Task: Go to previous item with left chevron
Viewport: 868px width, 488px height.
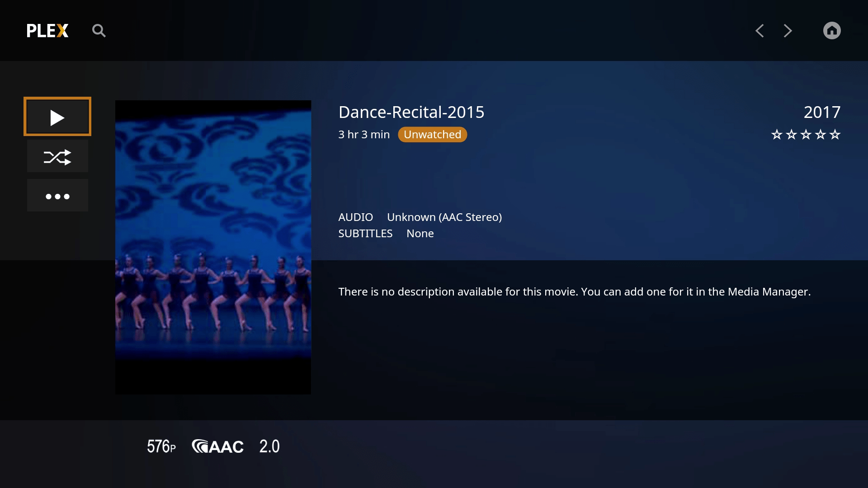Action: tap(759, 31)
